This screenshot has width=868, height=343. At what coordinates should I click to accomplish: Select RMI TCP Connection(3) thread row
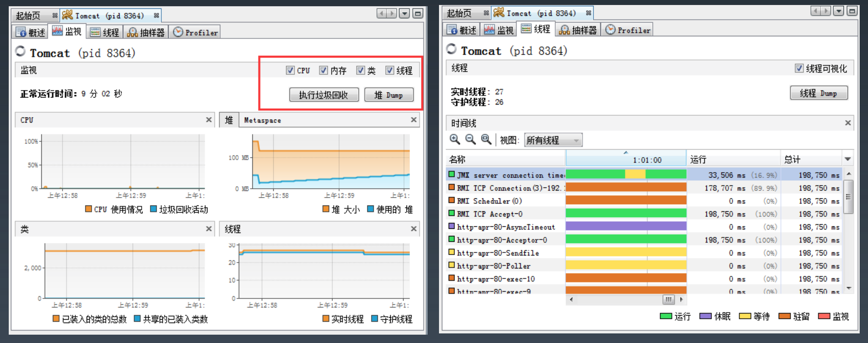[x=644, y=188]
